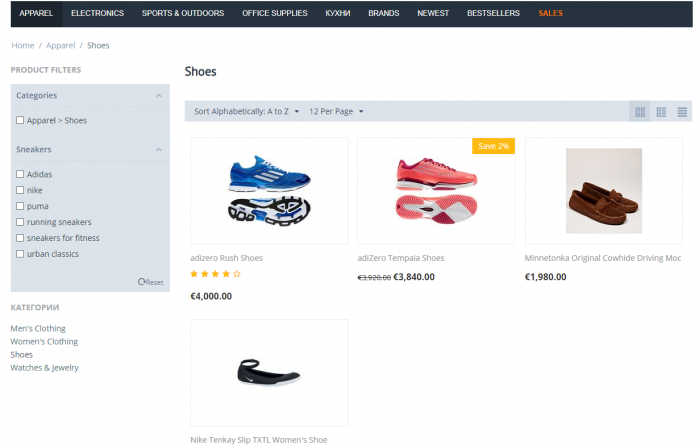
Task: Go to the Apparel breadcrumb link
Action: click(x=61, y=46)
